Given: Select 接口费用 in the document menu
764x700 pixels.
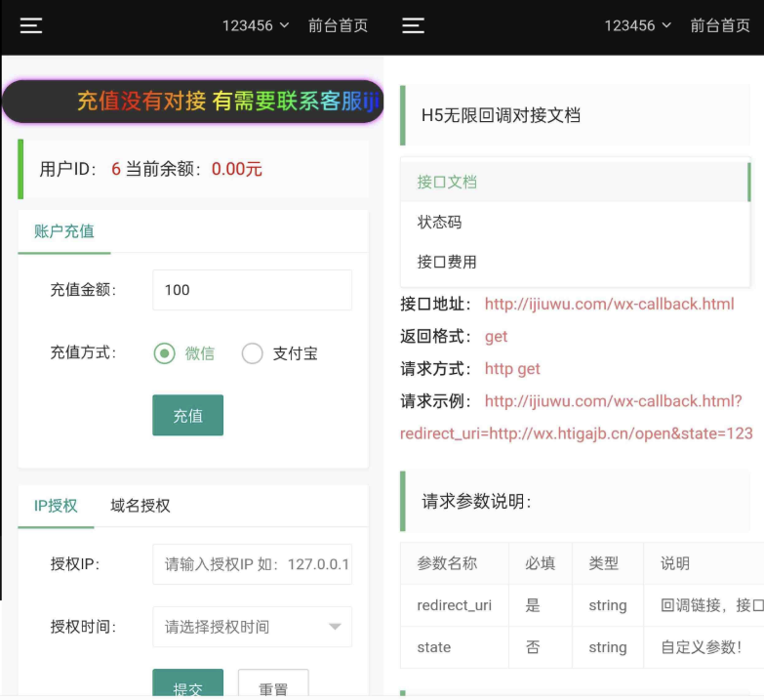Looking at the screenshot, I should tap(447, 263).
